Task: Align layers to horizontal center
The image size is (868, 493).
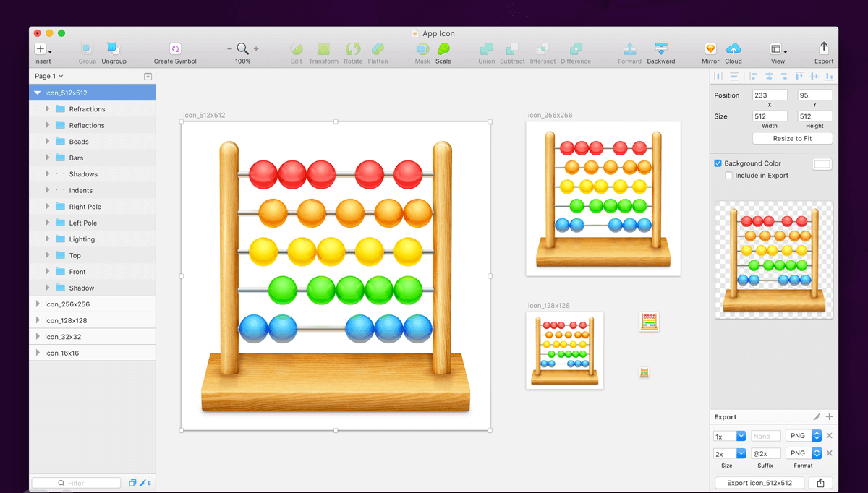Action: pyautogui.click(x=769, y=76)
